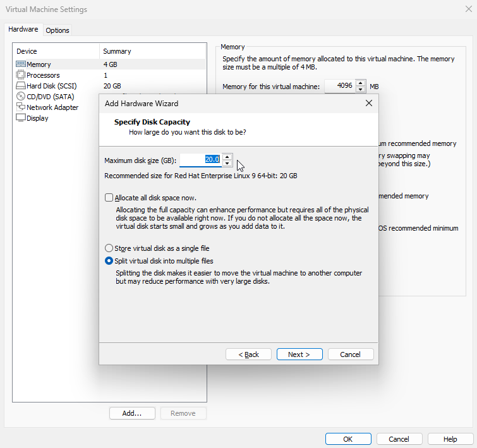Close the Add Hardware Wizard dialog
The image size is (477, 448).
[x=369, y=103]
